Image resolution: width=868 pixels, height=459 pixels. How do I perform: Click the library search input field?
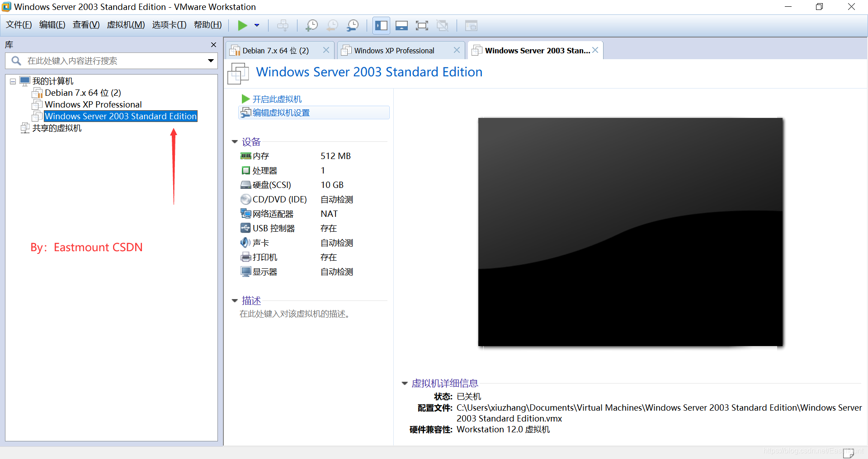(111, 61)
